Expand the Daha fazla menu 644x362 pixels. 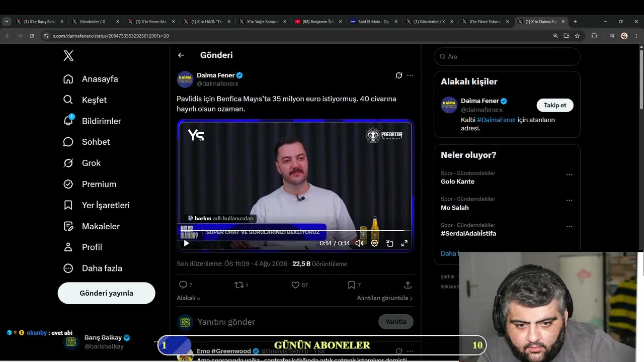[93, 268]
